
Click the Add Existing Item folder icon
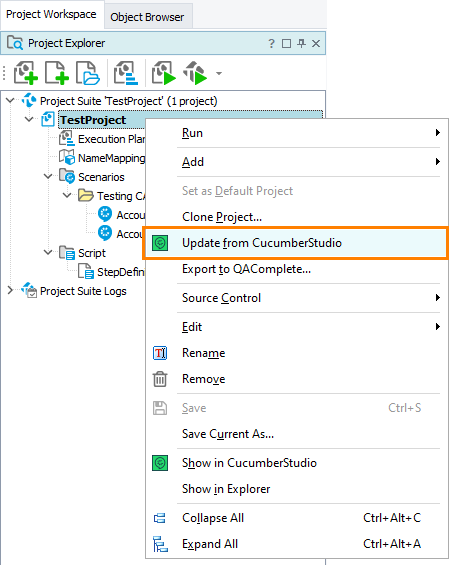coord(87,73)
